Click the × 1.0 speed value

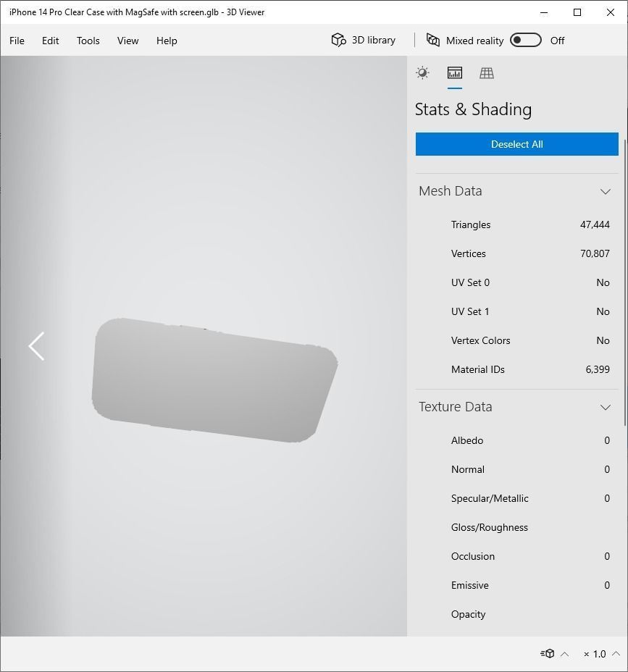[x=595, y=654]
